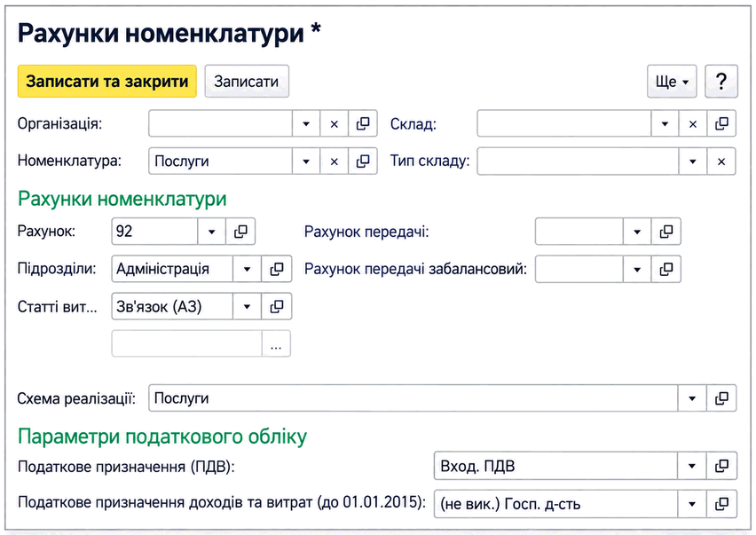Open help with the question mark button
The width and height of the screenshot is (756, 535).
click(x=721, y=82)
